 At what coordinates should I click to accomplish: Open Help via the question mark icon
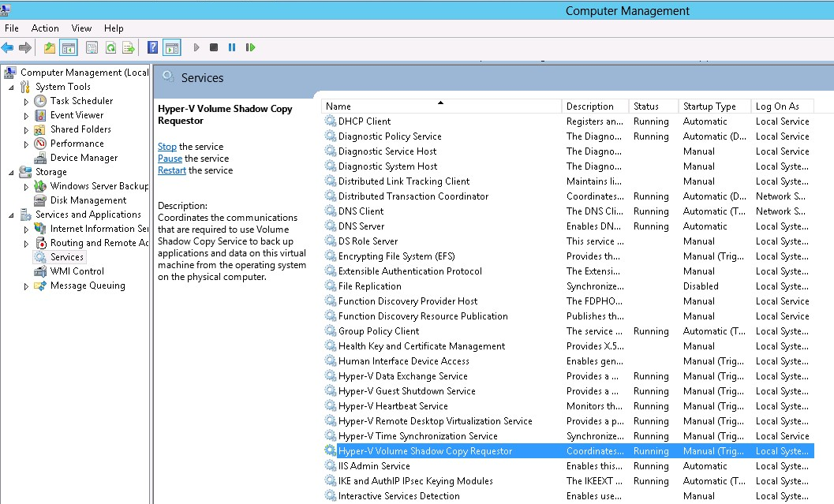point(153,48)
